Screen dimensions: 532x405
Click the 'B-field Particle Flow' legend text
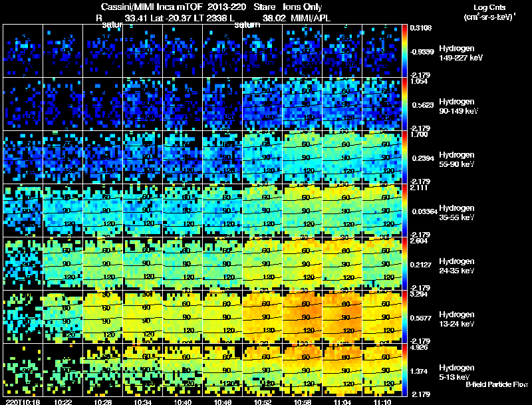coord(497,384)
